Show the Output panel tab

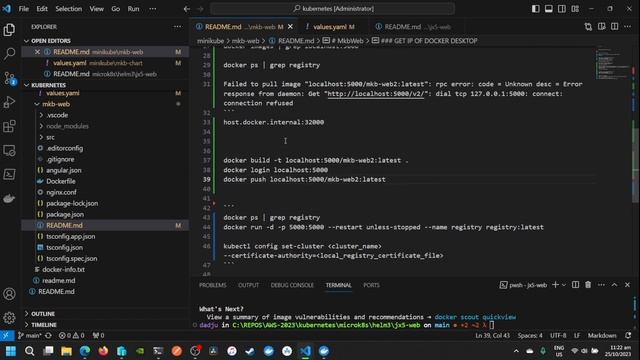[249, 285]
